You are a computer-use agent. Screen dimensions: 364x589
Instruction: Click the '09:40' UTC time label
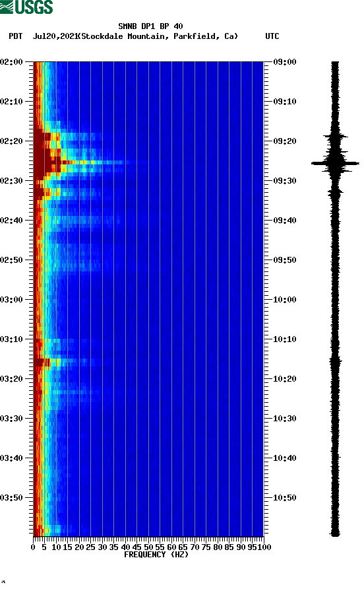285,220
